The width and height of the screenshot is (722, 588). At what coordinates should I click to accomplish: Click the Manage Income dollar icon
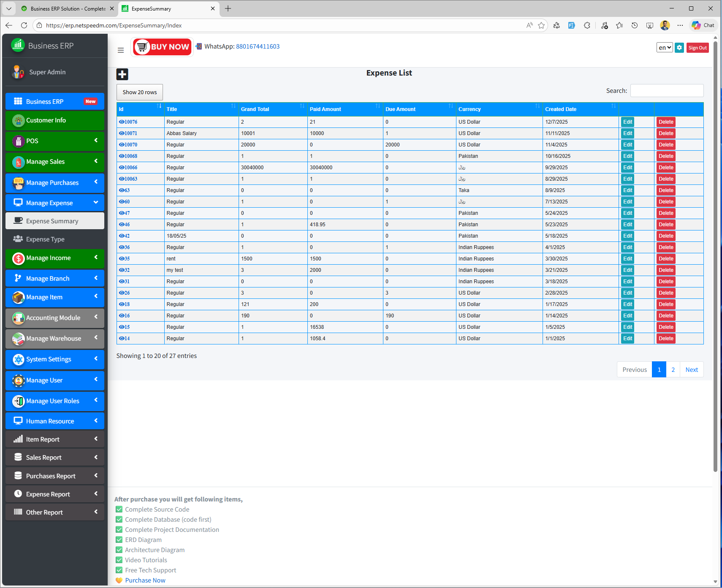(x=18, y=258)
